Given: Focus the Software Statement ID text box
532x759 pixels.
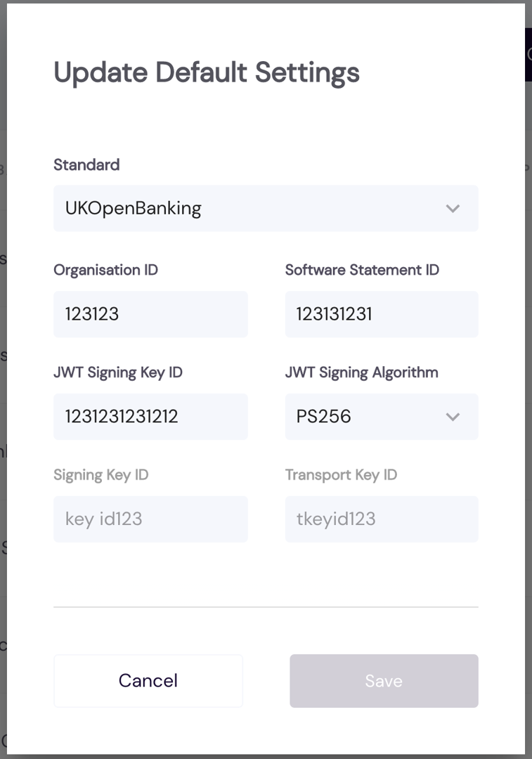Looking at the screenshot, I should tap(381, 314).
